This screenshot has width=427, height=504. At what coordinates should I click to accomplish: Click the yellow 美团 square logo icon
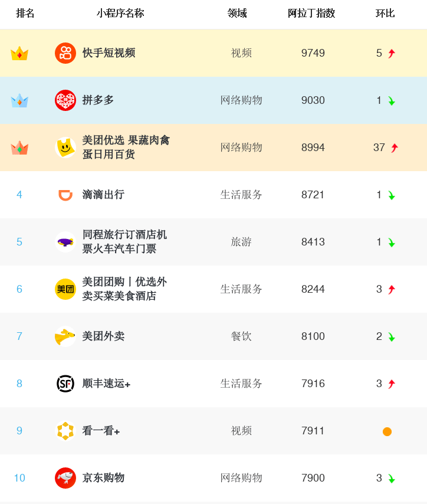[x=65, y=289]
